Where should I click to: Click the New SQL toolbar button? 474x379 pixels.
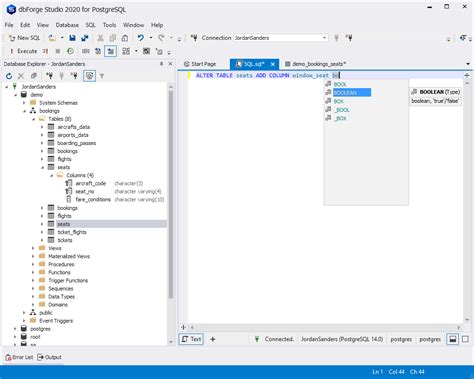point(24,38)
